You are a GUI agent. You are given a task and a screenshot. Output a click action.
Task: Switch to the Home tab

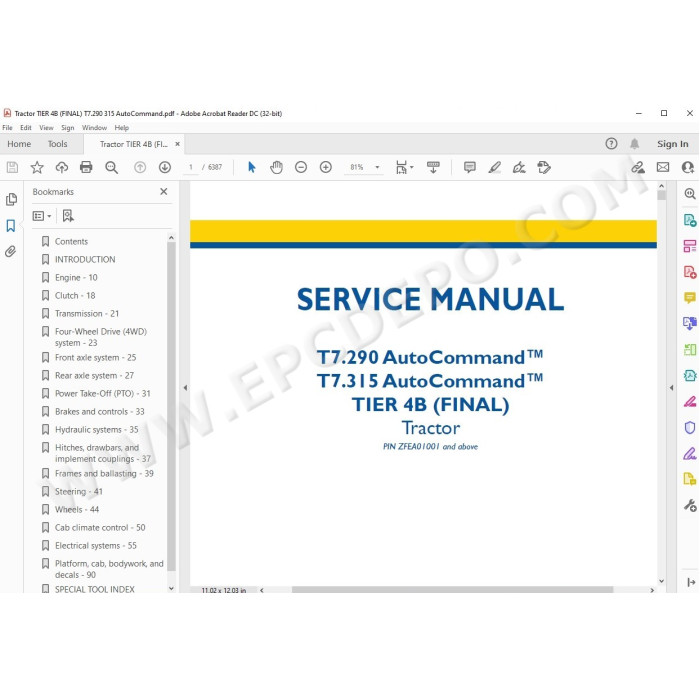[19, 144]
